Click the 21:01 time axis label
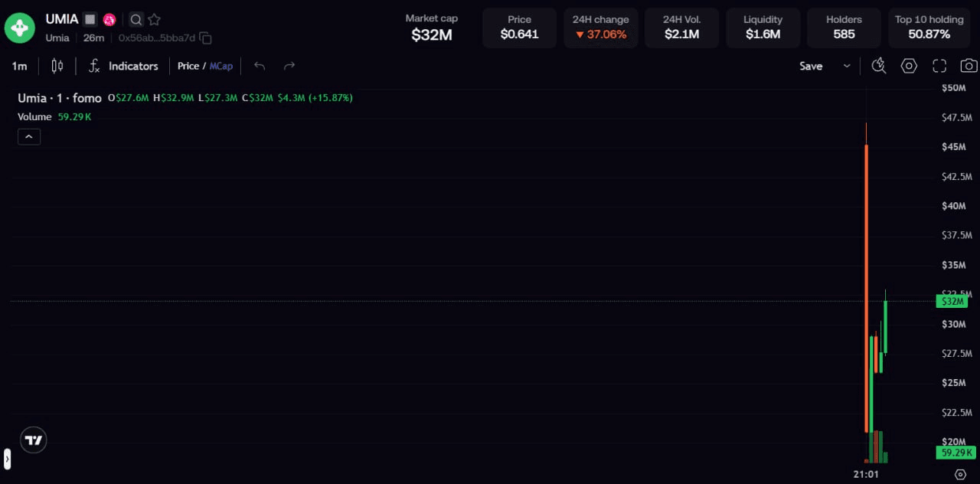Image resolution: width=980 pixels, height=484 pixels. coord(866,474)
